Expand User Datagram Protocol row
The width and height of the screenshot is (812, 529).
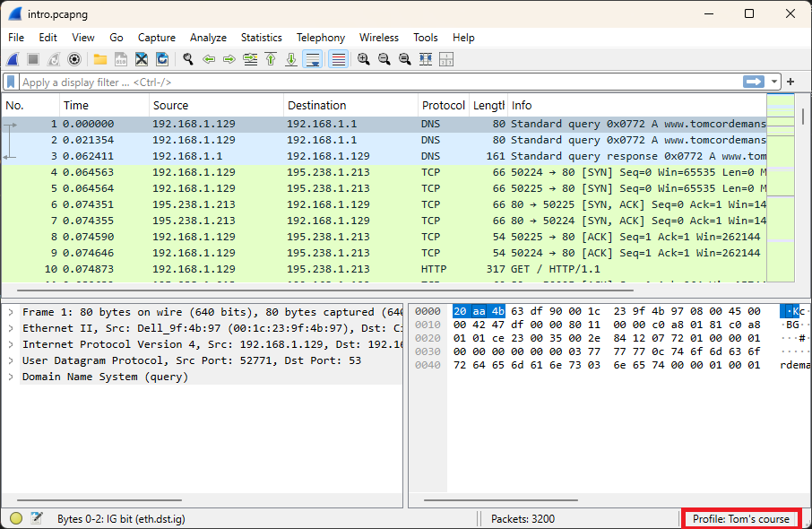(11, 360)
